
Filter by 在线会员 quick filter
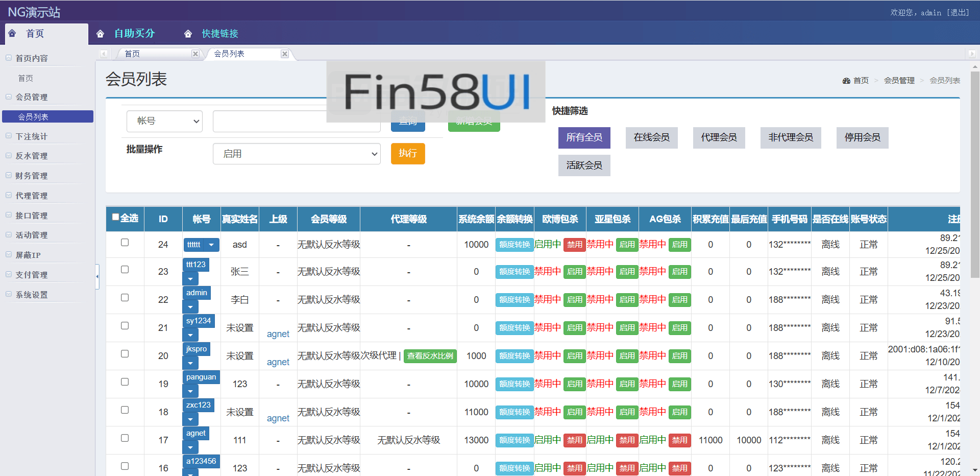651,137
